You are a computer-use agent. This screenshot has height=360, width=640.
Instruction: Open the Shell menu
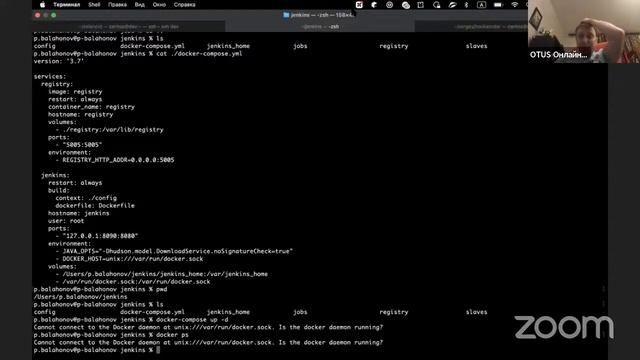click(x=94, y=5)
